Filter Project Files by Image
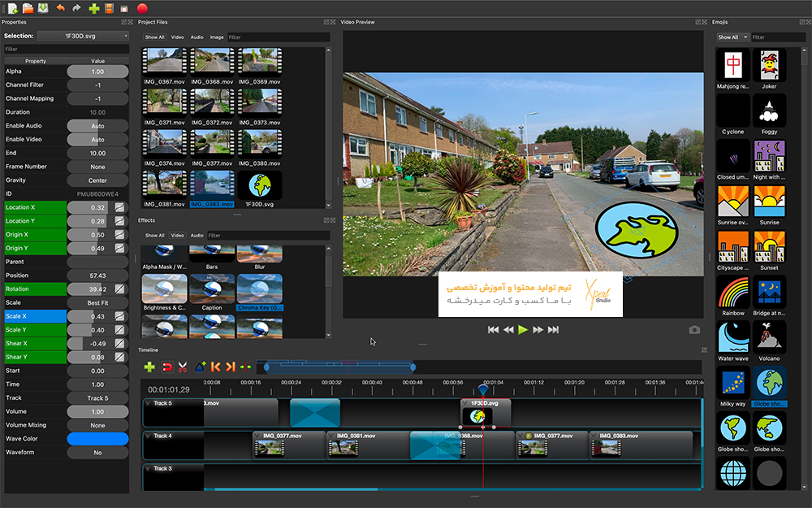Image resolution: width=812 pixels, height=508 pixels. (217, 37)
